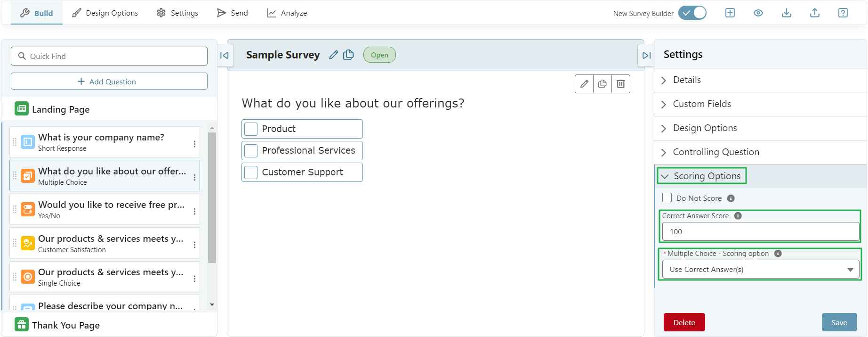
Task: Switch to Design Options tab
Action: pyautogui.click(x=105, y=13)
